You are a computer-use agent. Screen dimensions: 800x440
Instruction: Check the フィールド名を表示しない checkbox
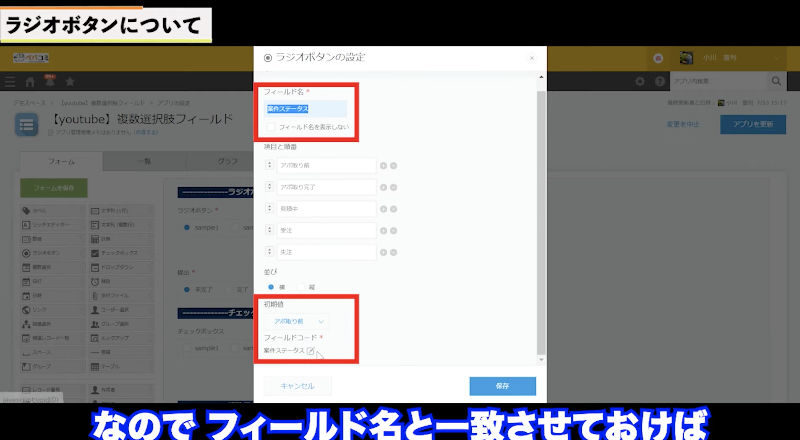coord(272,128)
